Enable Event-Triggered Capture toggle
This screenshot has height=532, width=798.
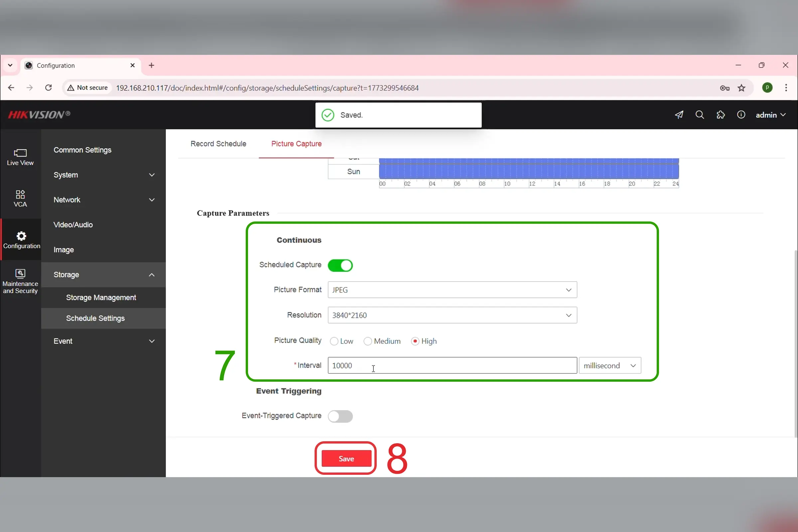tap(340, 416)
